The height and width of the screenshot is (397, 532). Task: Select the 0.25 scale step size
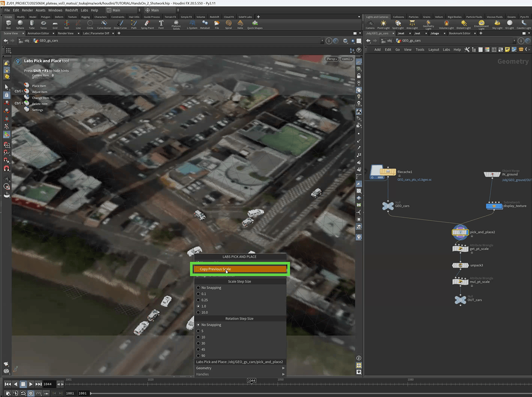[x=204, y=300]
